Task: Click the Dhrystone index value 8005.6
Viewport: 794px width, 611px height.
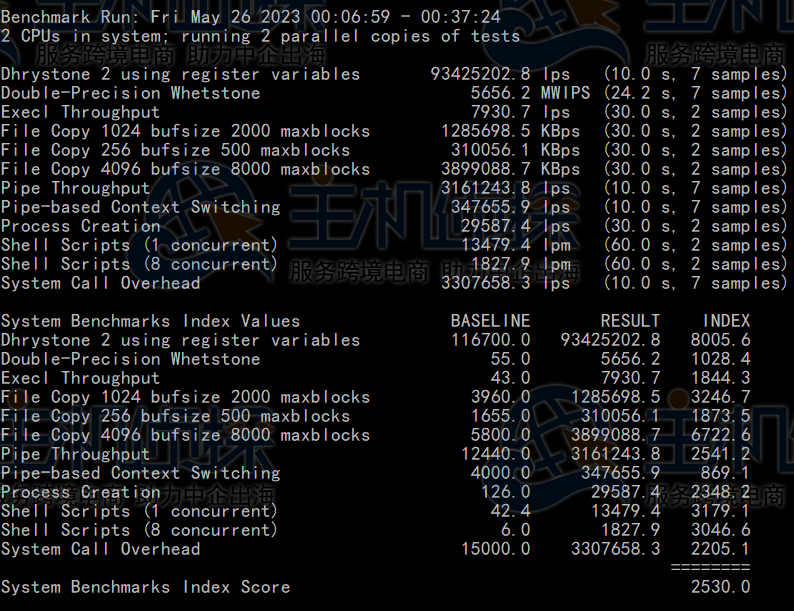Action: pyautogui.click(x=720, y=340)
